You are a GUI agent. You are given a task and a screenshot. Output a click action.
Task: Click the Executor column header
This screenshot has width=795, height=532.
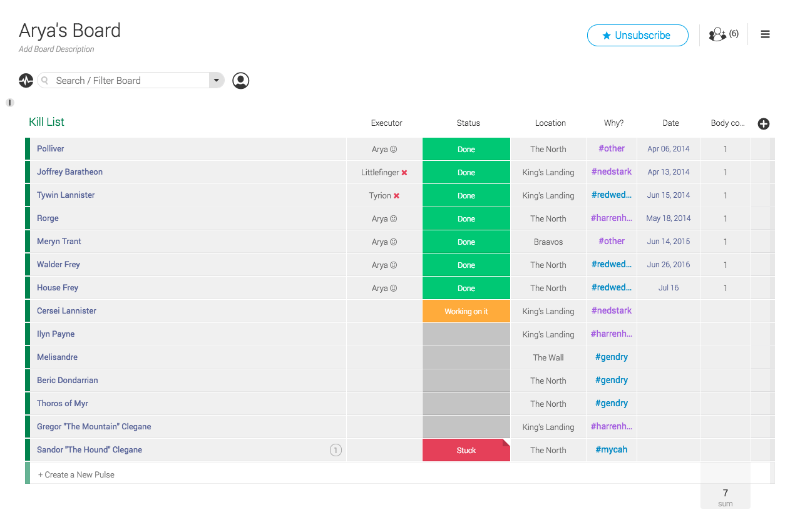(386, 123)
